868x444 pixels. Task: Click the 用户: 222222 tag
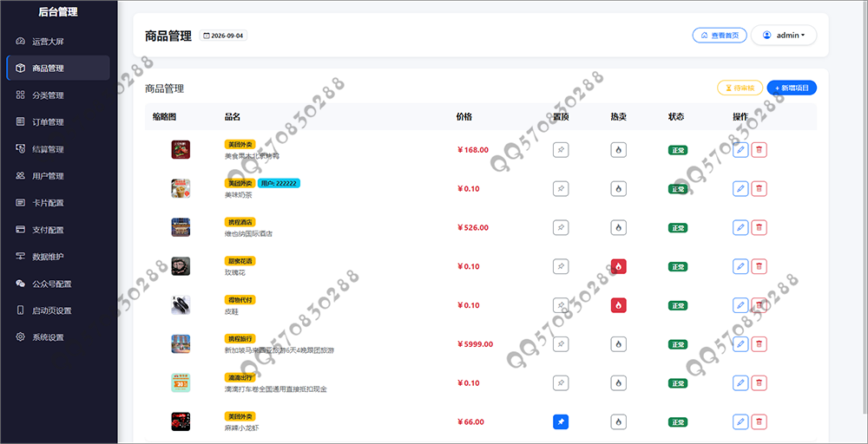tap(279, 183)
